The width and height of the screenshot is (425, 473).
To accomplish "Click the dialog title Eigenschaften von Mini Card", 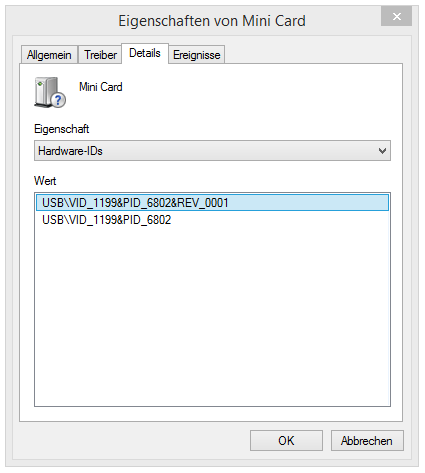I will point(212,21).
